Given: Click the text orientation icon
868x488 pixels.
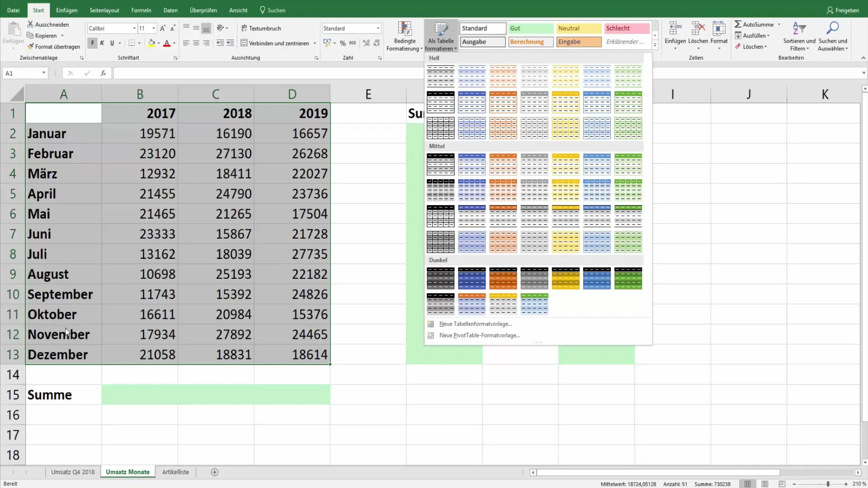Looking at the screenshot, I should pos(220,28).
